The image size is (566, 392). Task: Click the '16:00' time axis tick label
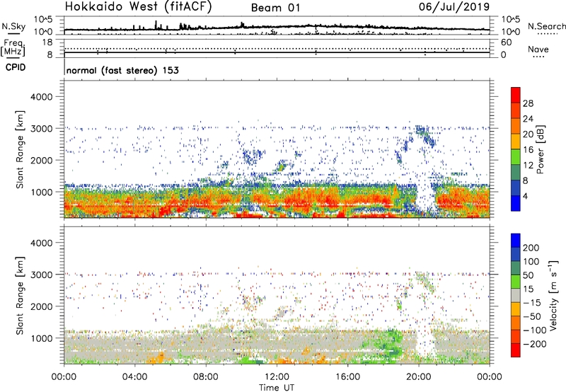347,377
